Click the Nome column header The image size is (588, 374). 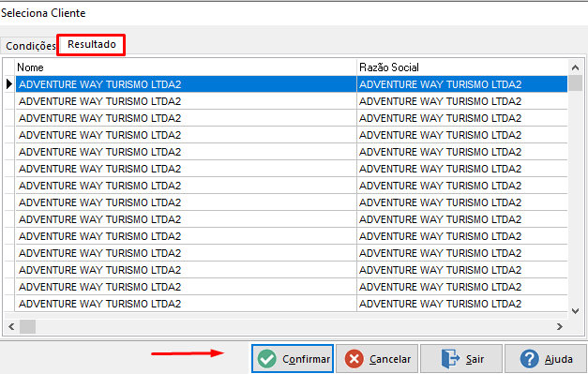[x=186, y=67]
